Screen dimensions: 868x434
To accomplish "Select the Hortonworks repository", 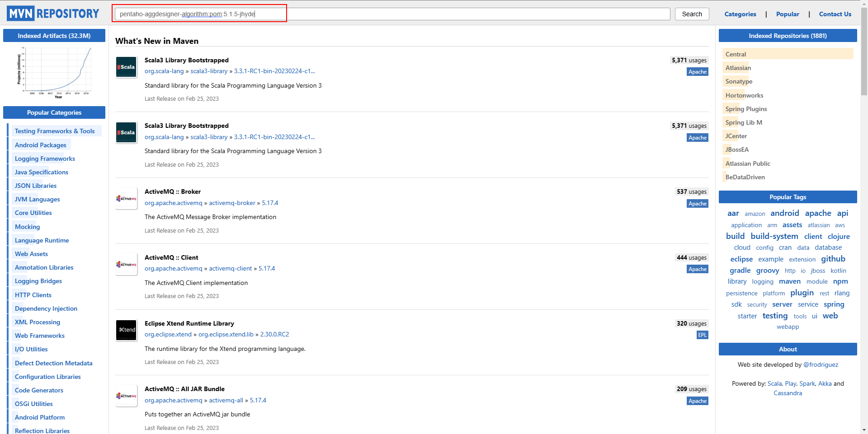I will click(x=744, y=95).
